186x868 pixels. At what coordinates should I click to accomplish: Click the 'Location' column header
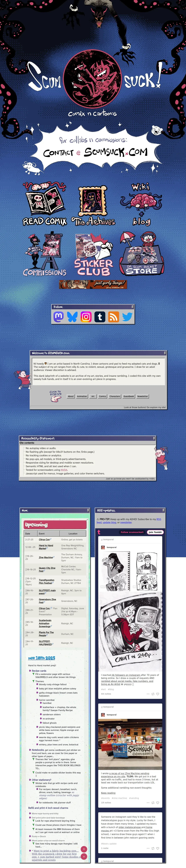point(73,533)
